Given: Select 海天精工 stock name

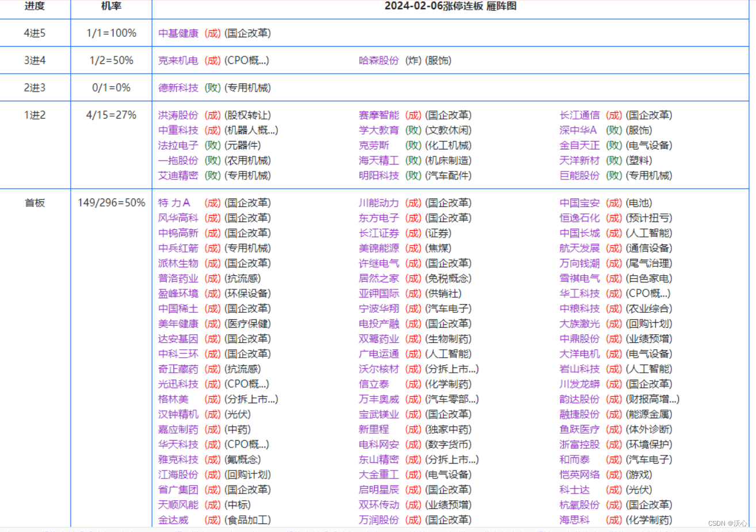Looking at the screenshot, I should coord(379,160).
